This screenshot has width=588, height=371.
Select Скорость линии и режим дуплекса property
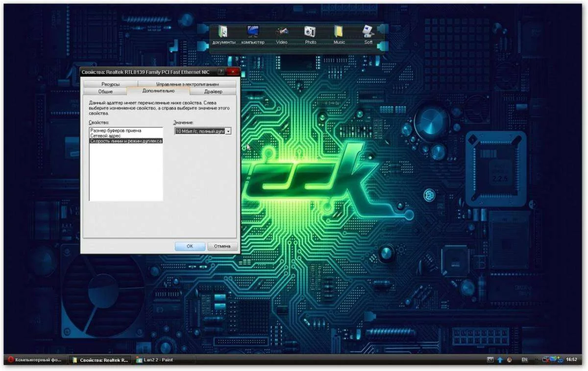(125, 140)
